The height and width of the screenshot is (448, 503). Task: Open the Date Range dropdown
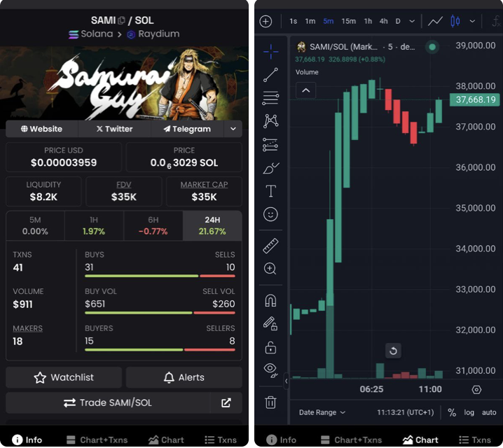tap(322, 412)
